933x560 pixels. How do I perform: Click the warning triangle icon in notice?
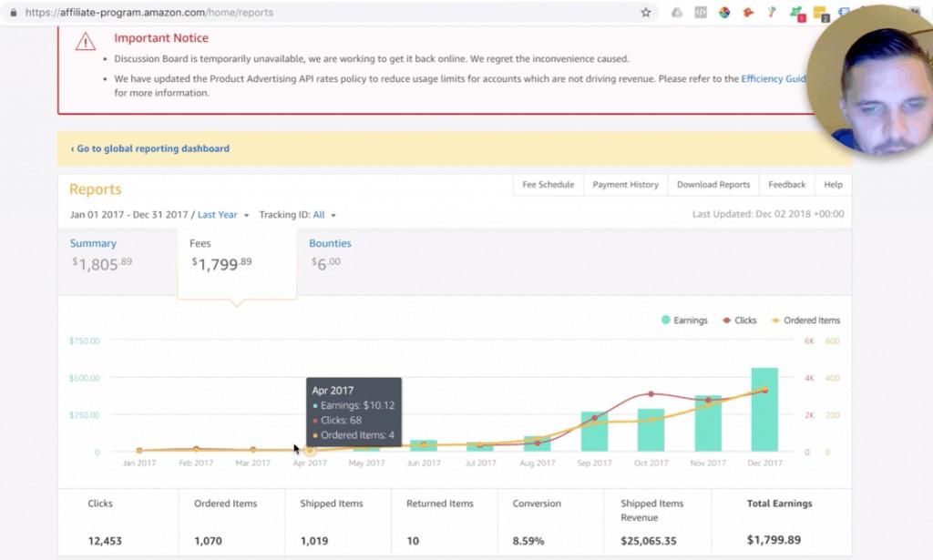(86, 42)
